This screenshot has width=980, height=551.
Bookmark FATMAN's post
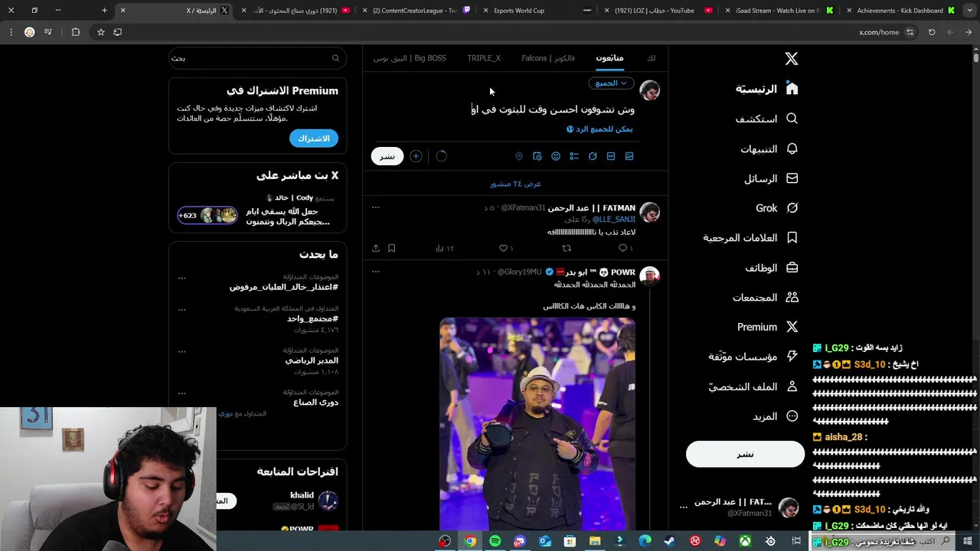[391, 248]
